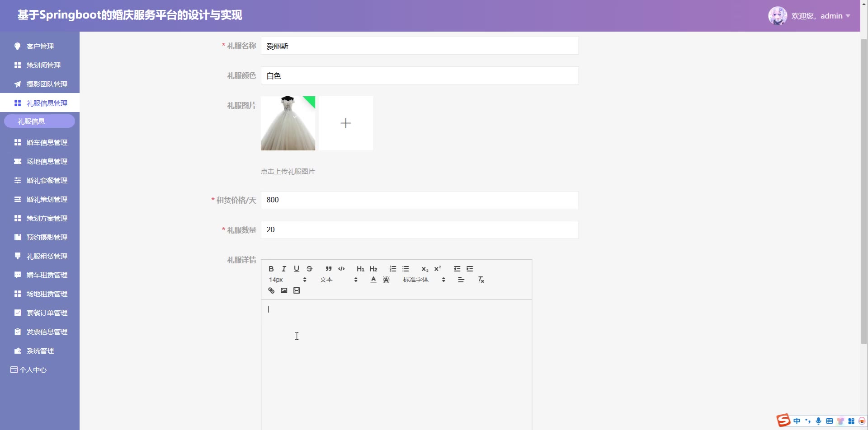This screenshot has height=430, width=868.
Task: Click the 礼服数量 input field
Action: [x=420, y=230]
